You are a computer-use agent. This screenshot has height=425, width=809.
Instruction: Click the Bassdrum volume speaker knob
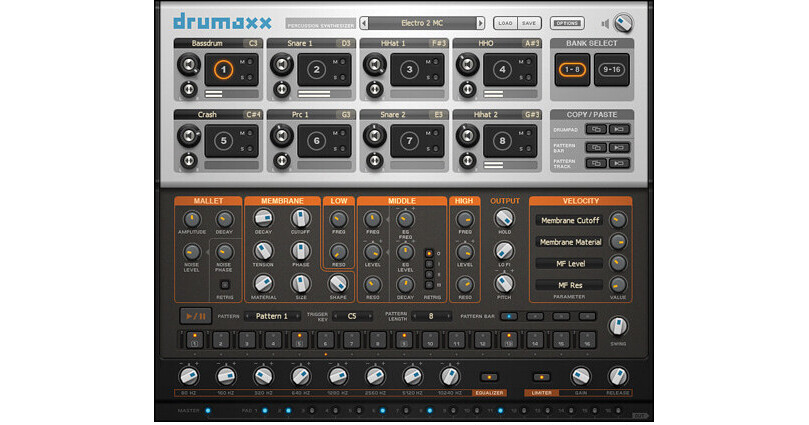pyautogui.click(x=189, y=65)
